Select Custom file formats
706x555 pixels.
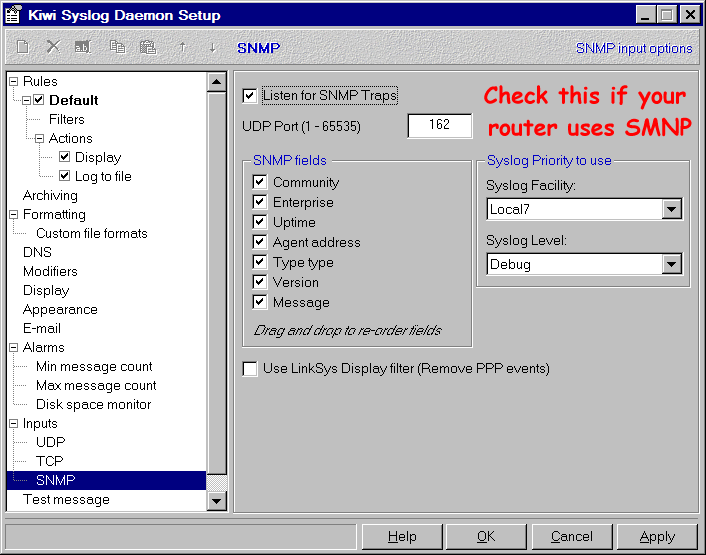92,233
